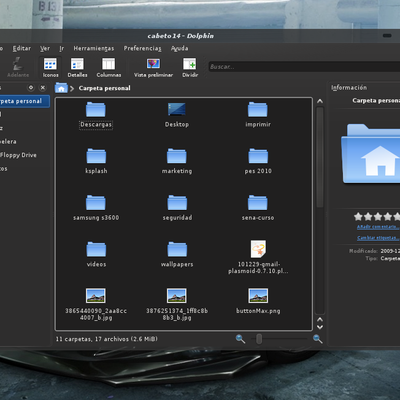400x400 pixels.
Task: Open the Ayuda menu
Action: pyautogui.click(x=179, y=49)
